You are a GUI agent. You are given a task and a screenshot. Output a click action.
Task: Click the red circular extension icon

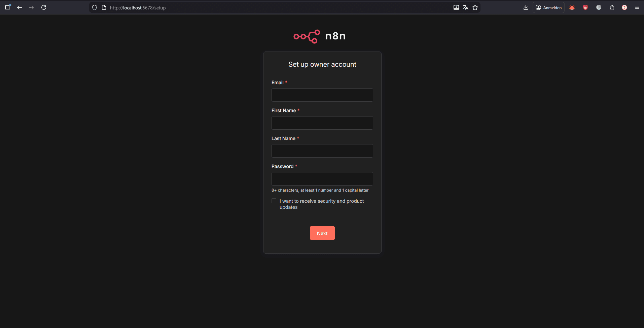624,7
